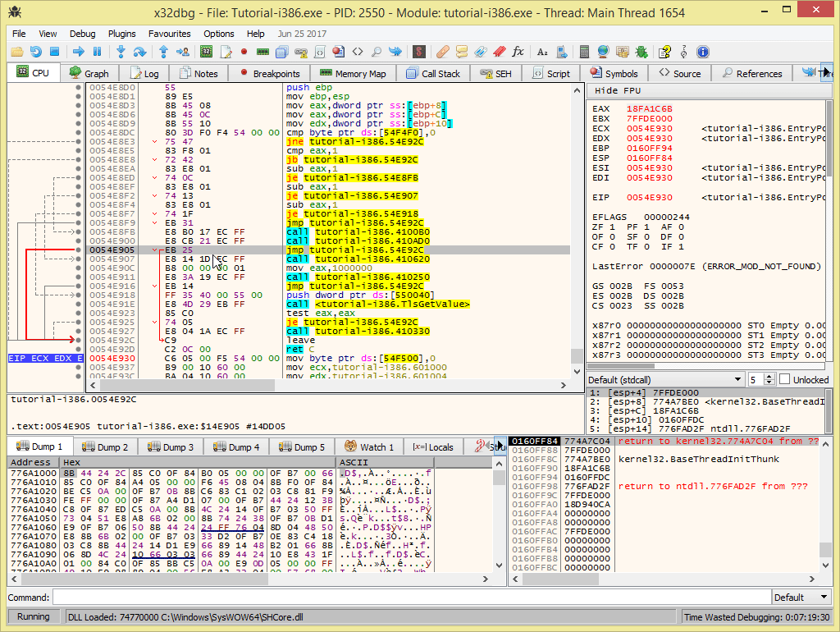Click the Hide FPU button
Image resolution: width=840 pixels, height=632 pixels.
pos(618,90)
